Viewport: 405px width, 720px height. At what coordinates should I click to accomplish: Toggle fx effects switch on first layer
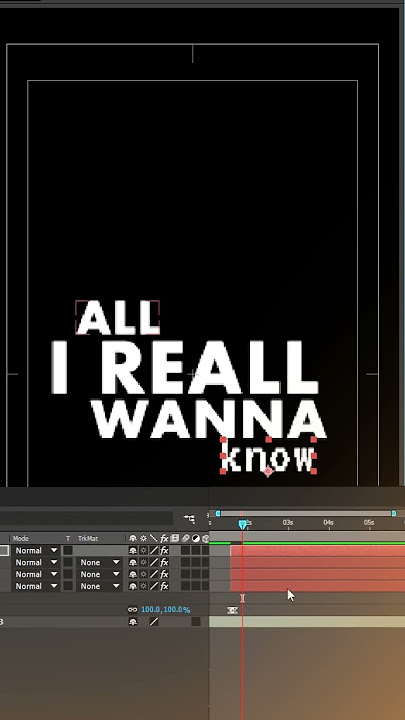[x=164, y=550]
